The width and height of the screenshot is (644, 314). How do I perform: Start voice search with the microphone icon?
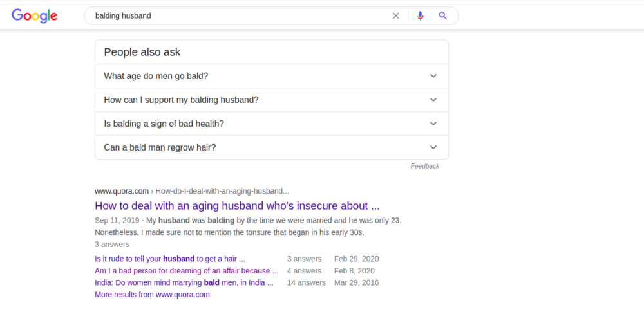421,16
